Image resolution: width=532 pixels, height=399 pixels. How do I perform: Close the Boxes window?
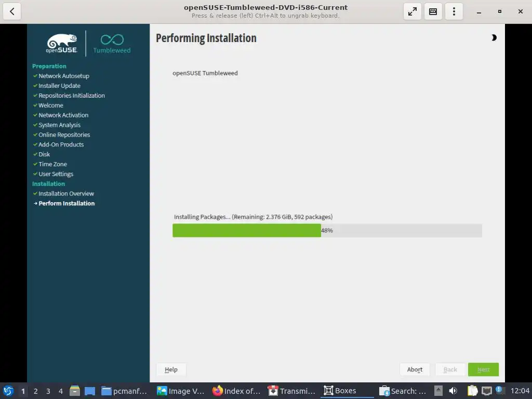520,11
